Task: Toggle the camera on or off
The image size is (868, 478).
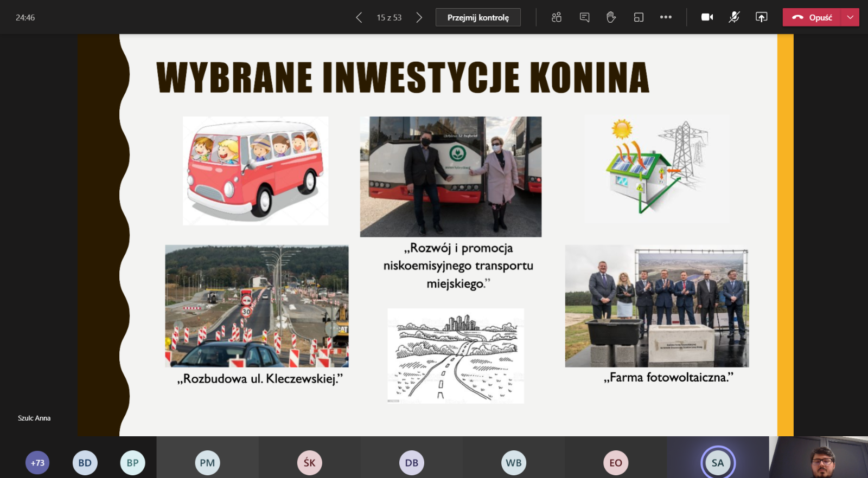Action: pos(707,17)
